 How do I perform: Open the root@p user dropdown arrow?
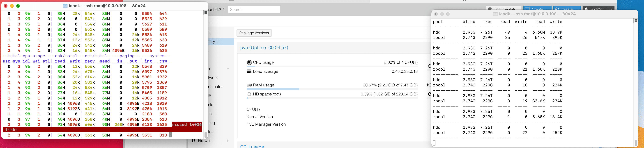coord(611,9)
